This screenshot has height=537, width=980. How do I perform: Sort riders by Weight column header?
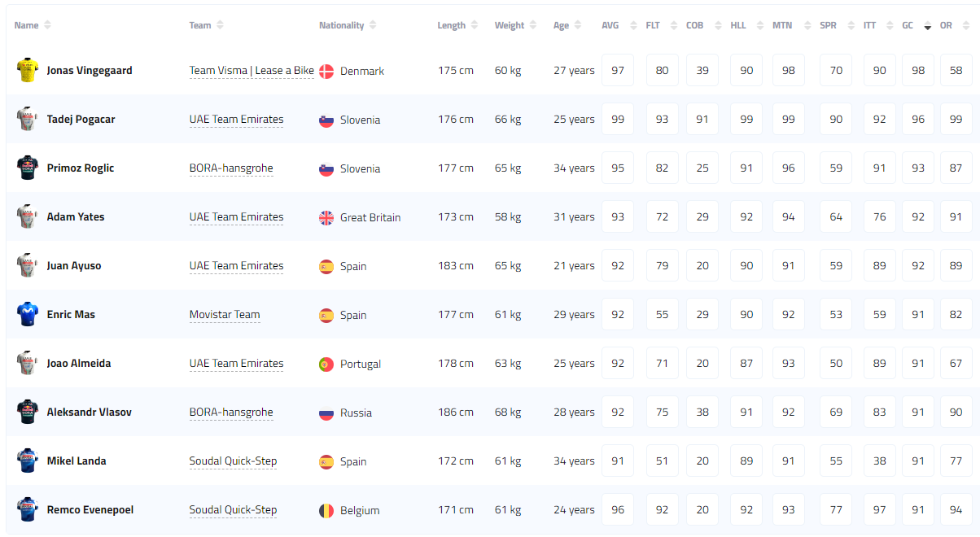pos(510,25)
